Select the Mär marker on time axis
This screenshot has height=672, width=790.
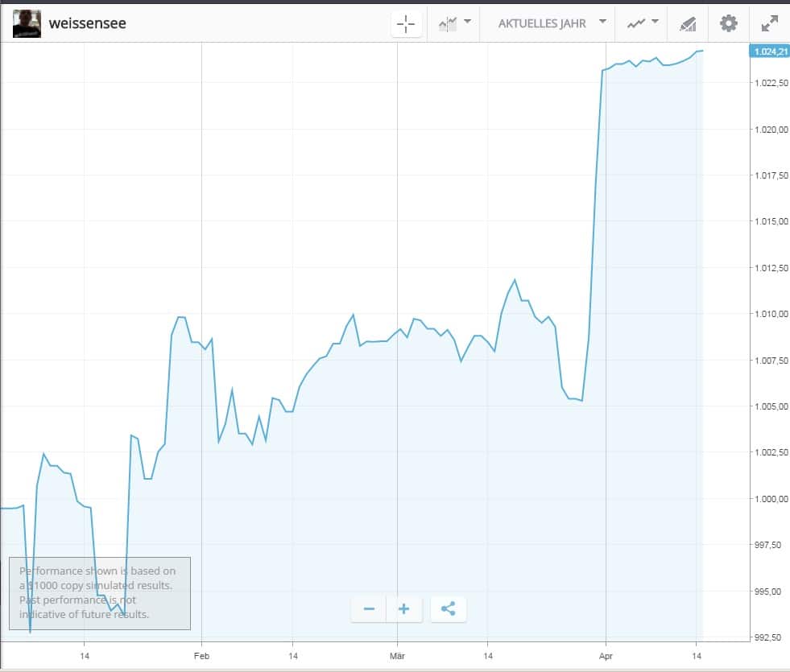pos(398,656)
